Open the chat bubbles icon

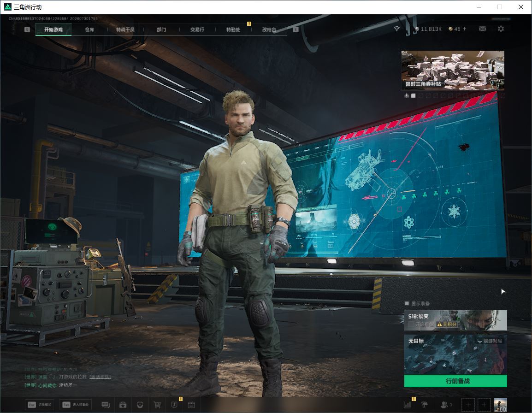click(106, 405)
